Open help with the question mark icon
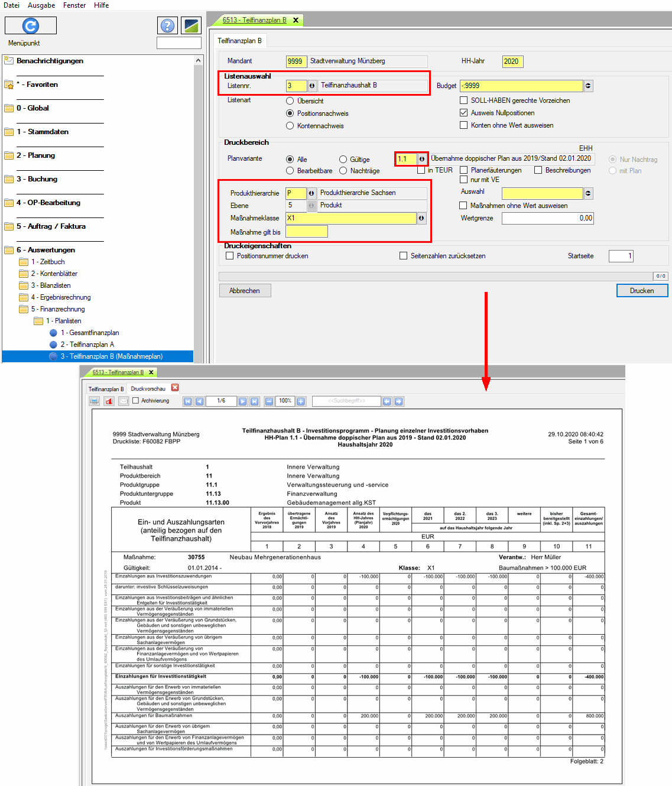This screenshot has width=672, height=786. click(x=168, y=25)
